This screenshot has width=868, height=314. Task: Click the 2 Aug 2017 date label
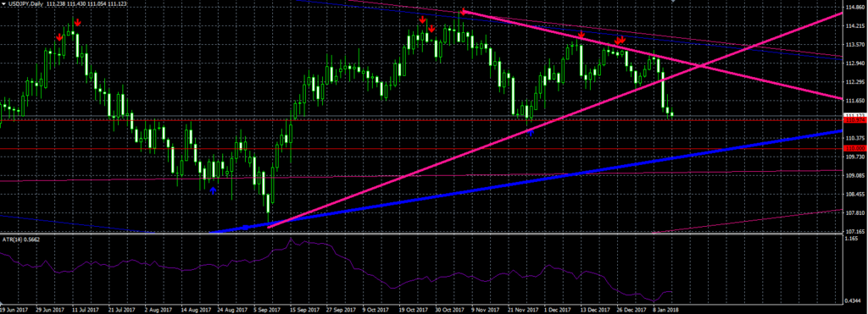[159, 310]
